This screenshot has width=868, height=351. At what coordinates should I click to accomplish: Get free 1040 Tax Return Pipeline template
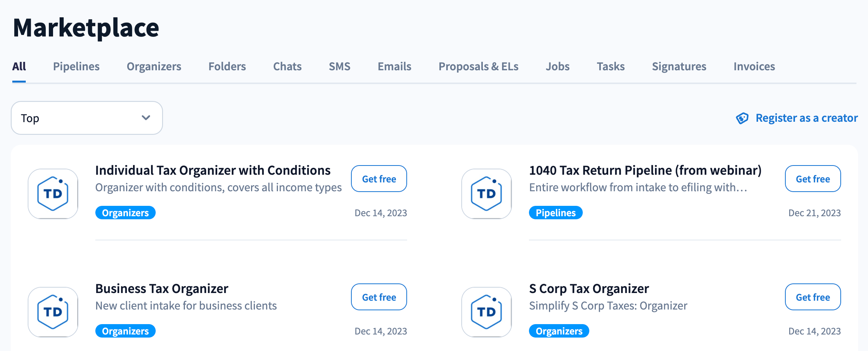(x=813, y=179)
